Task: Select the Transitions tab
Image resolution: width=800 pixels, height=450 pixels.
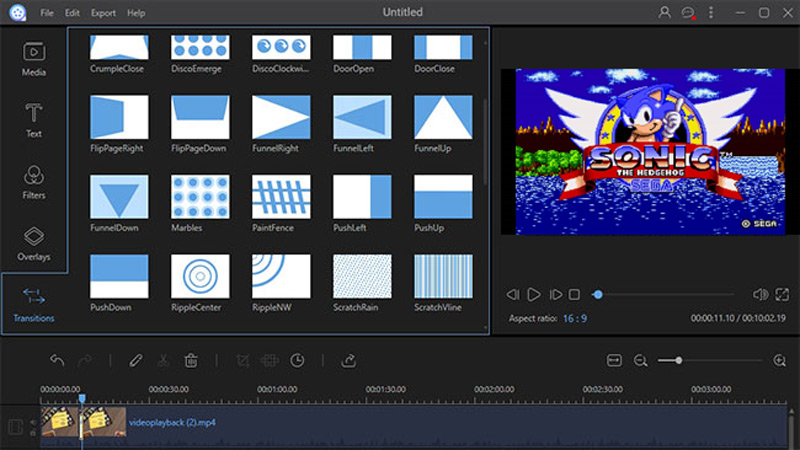Action: 34,305
